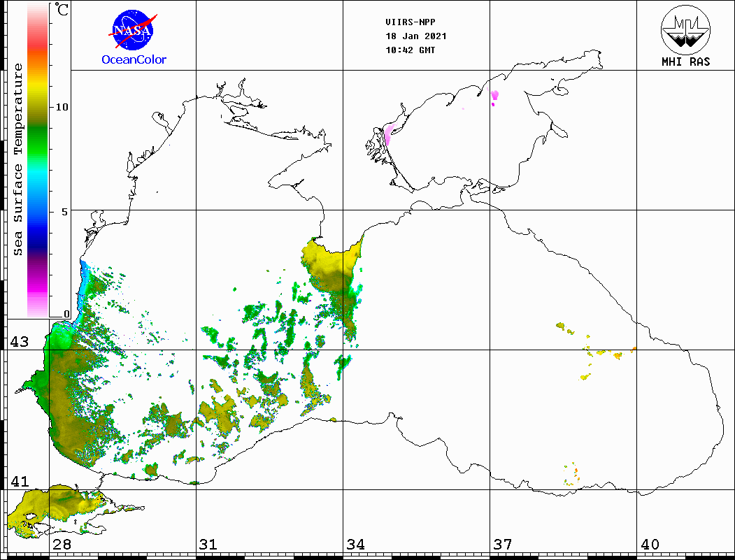Viewport: 735px width, 560px height.
Task: Click longitude label 28
Action: tap(62, 544)
